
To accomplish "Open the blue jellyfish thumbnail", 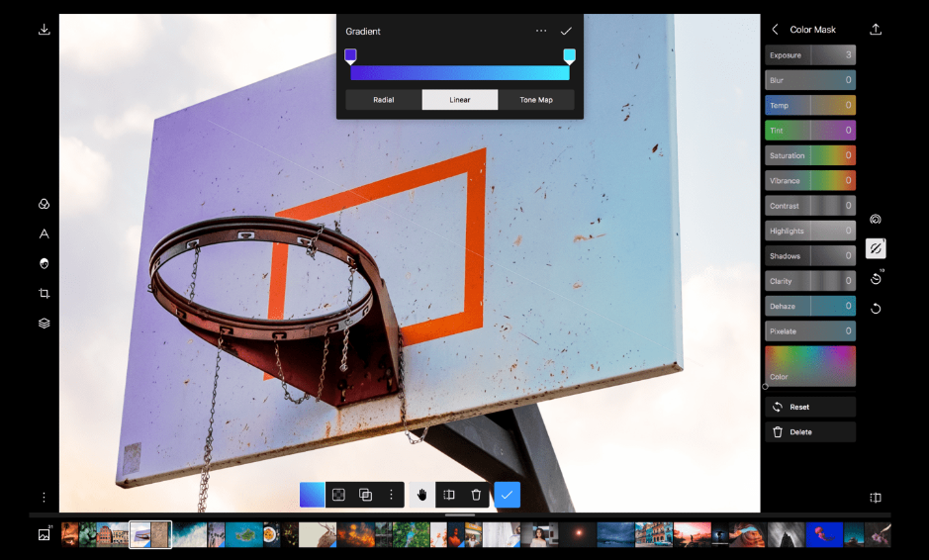I will pos(823,534).
